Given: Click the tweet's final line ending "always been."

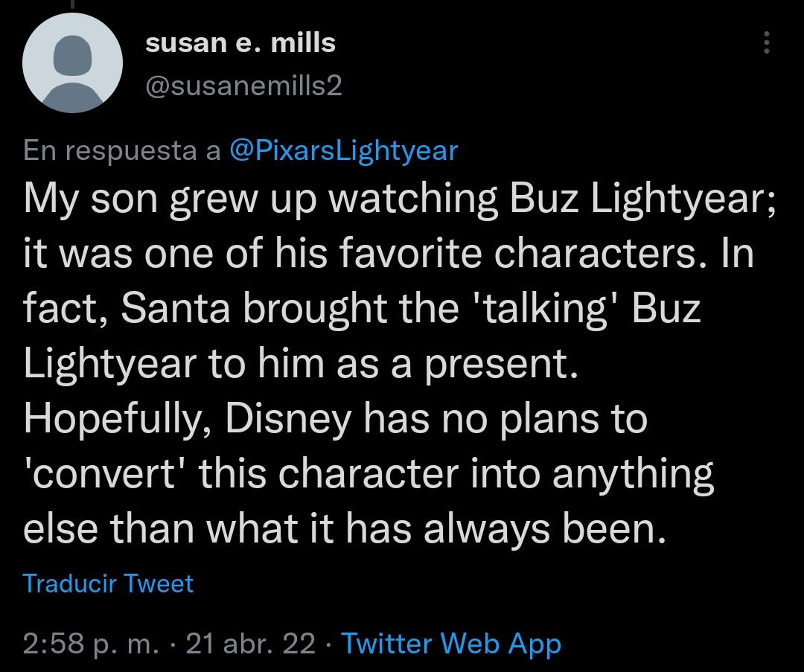Looking at the screenshot, I should coord(343,529).
